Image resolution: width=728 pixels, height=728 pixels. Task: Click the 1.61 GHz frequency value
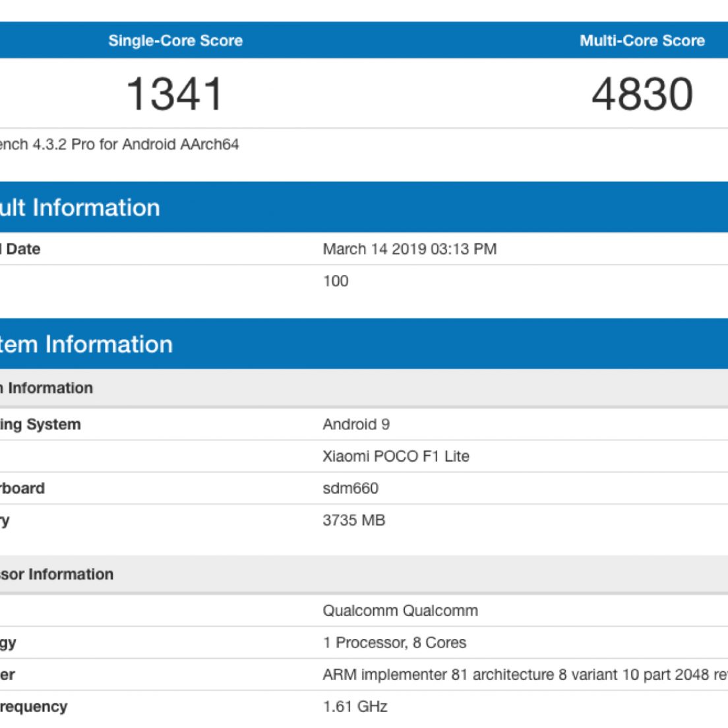(x=355, y=707)
